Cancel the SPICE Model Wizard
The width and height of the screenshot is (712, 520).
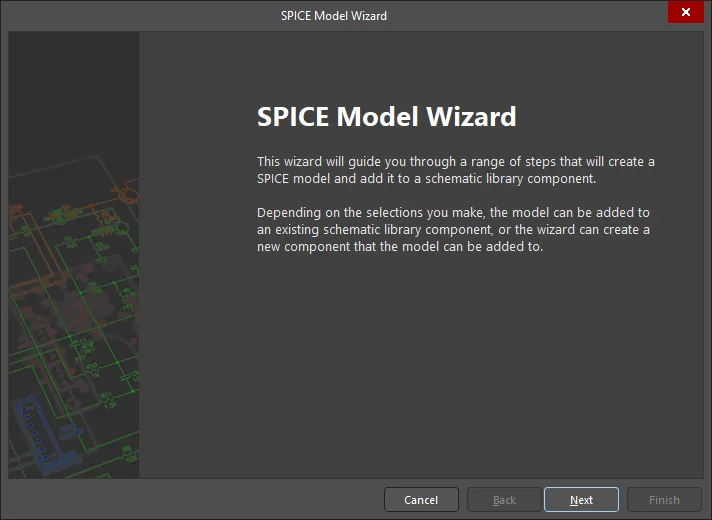(x=421, y=500)
